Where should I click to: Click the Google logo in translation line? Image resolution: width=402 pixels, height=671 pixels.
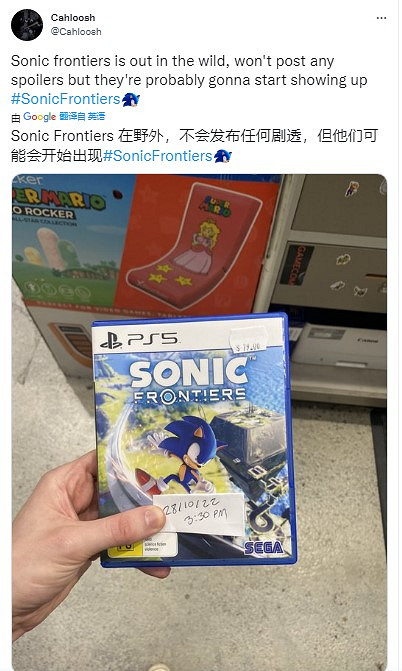(x=39, y=117)
